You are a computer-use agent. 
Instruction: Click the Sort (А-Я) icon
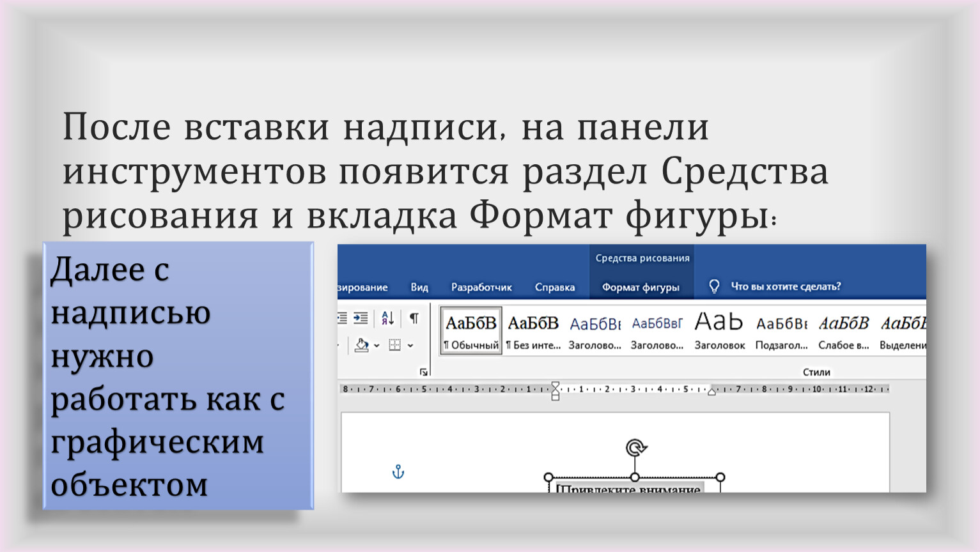[388, 318]
